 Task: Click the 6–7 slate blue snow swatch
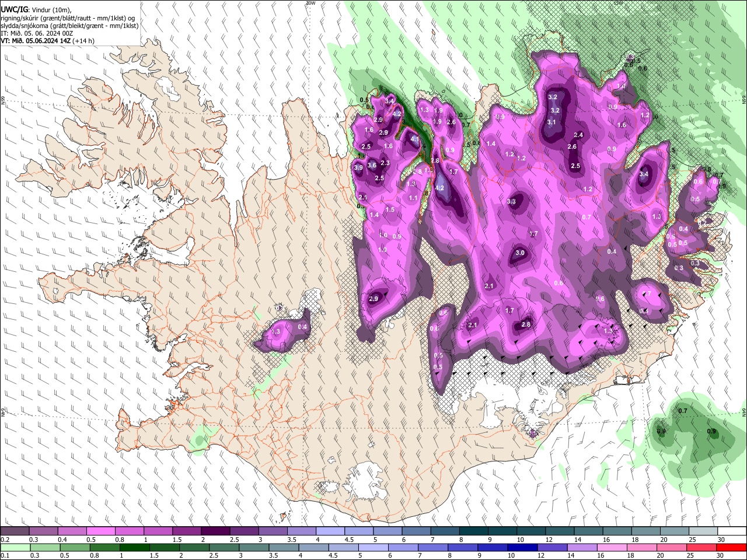pos(417,531)
